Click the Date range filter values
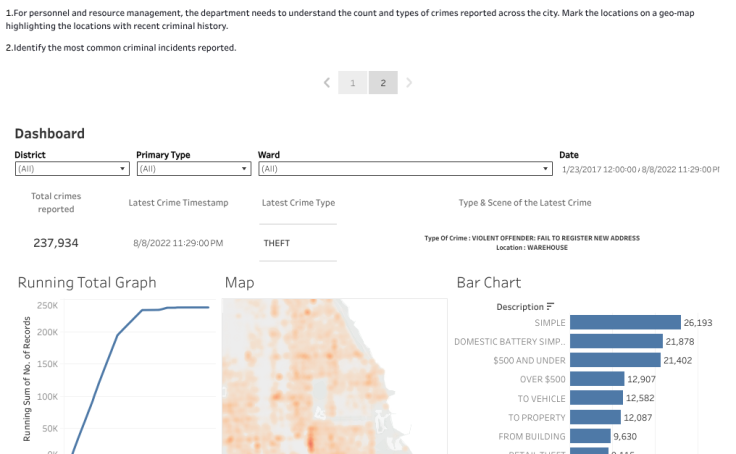The height and width of the screenshot is (454, 736). 638,170
